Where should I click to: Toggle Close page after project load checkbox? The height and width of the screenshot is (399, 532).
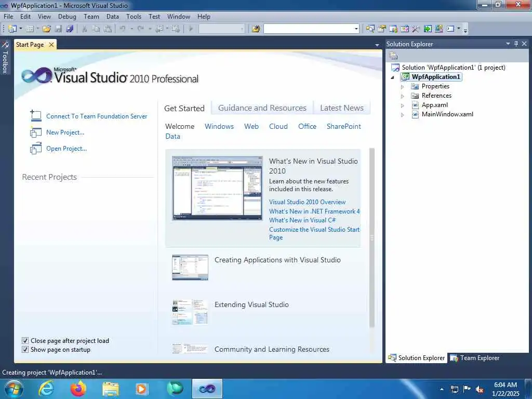25,340
